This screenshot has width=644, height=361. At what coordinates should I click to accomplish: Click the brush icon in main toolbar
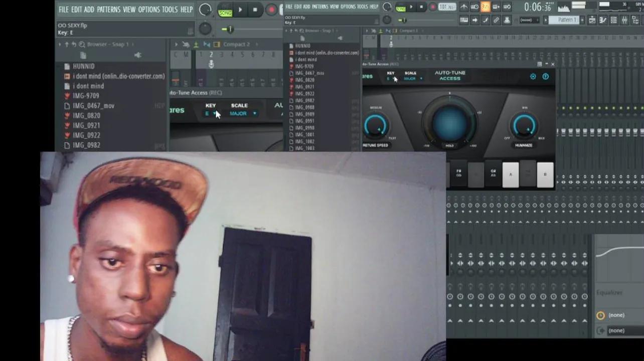click(x=485, y=20)
